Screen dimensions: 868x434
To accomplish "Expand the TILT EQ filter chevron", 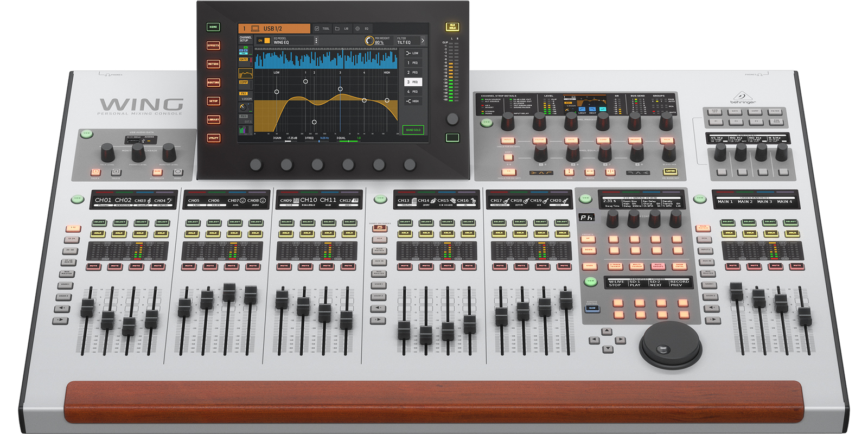I will (423, 41).
